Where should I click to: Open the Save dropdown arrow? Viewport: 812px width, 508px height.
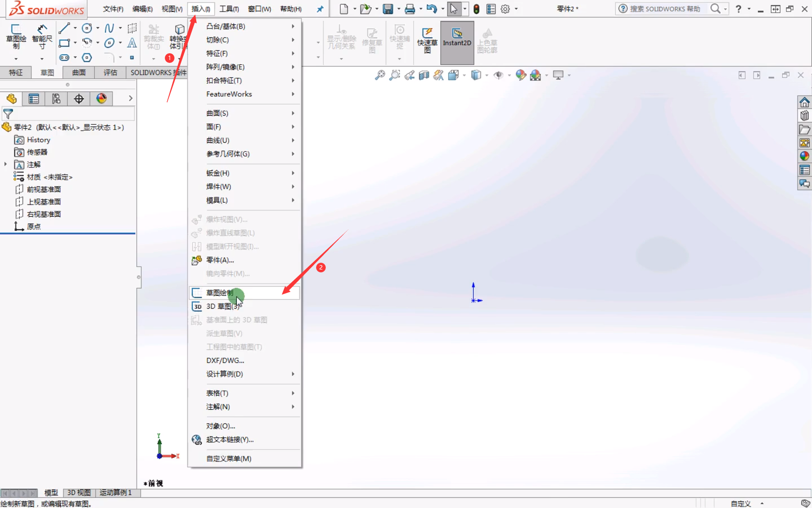pos(399,9)
